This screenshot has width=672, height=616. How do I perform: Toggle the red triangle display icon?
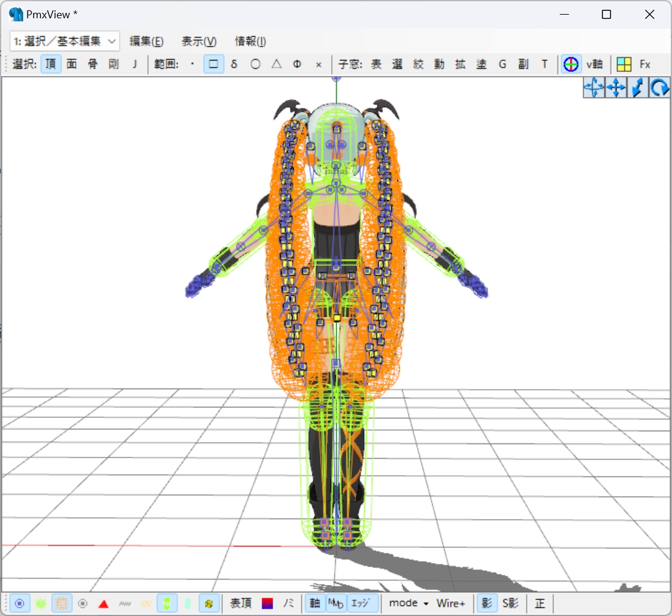coord(103,604)
